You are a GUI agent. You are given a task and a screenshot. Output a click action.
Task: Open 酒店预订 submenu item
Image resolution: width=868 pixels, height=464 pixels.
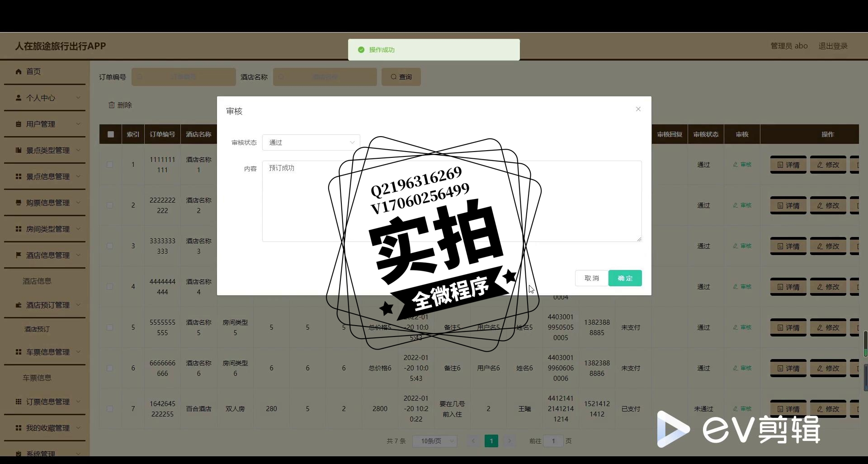[37, 329]
